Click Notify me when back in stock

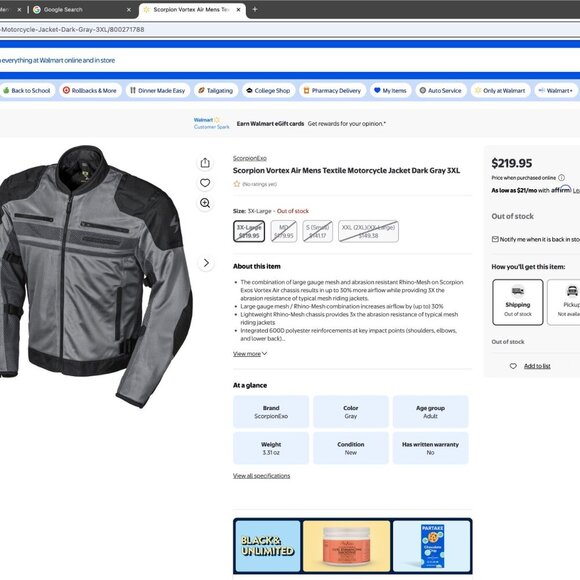click(x=539, y=239)
